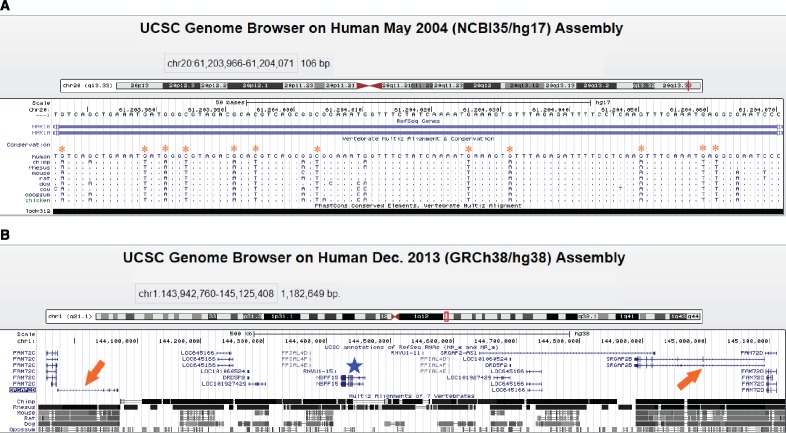
Task: Click 'Multiz Alignments of 7 Vertebrates' title
Action: [x=412, y=395]
